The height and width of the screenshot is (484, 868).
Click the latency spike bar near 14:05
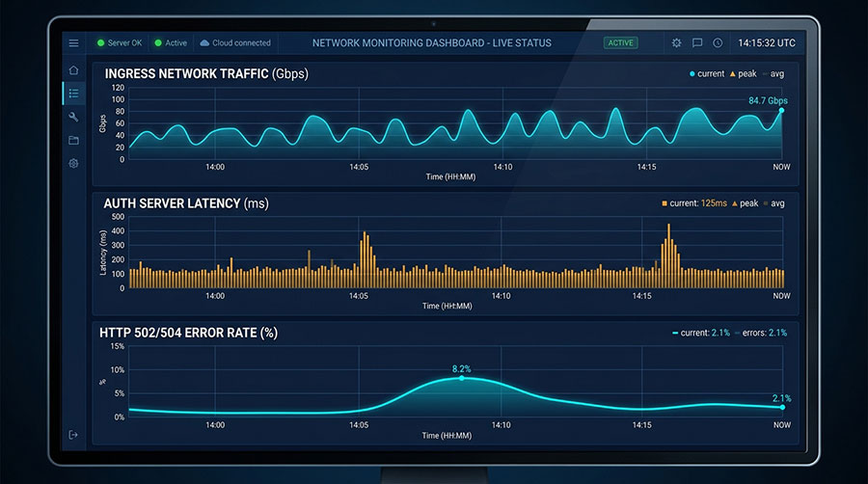tap(365, 259)
